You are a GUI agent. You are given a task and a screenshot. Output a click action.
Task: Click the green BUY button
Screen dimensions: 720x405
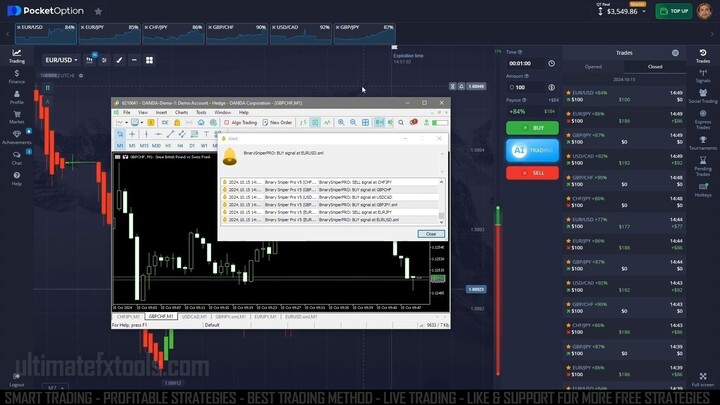532,128
